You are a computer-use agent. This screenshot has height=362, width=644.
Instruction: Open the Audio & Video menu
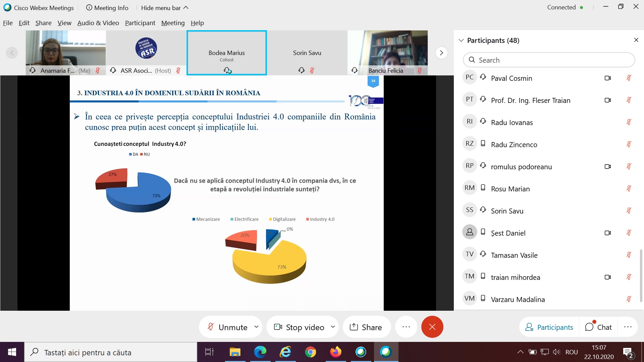[98, 23]
